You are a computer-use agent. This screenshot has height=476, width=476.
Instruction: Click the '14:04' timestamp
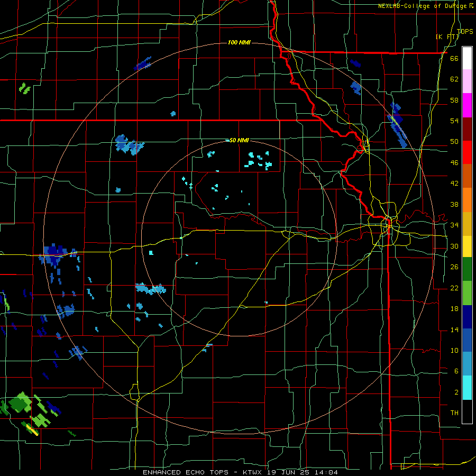[x=327, y=472]
